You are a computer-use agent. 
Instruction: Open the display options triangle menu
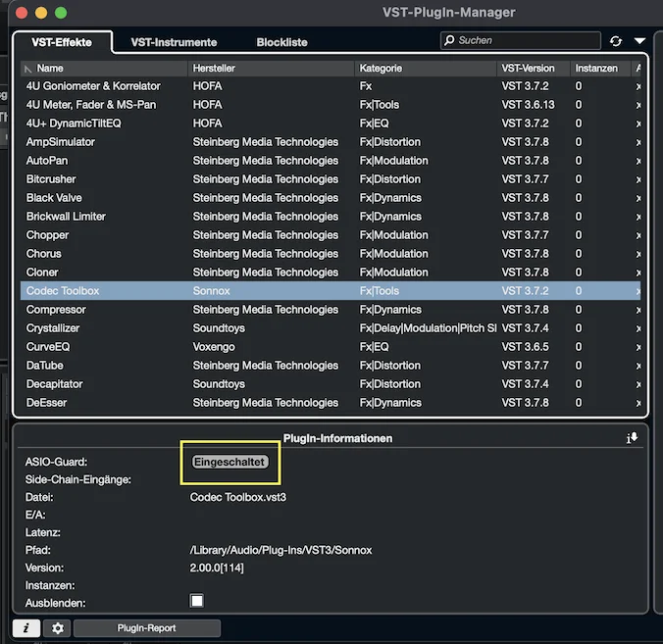(x=639, y=41)
